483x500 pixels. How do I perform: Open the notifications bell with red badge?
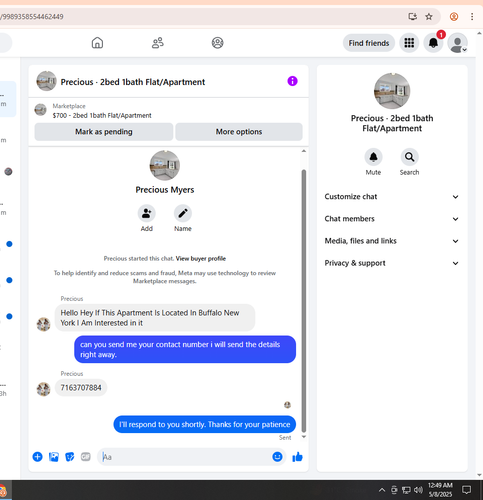point(433,43)
